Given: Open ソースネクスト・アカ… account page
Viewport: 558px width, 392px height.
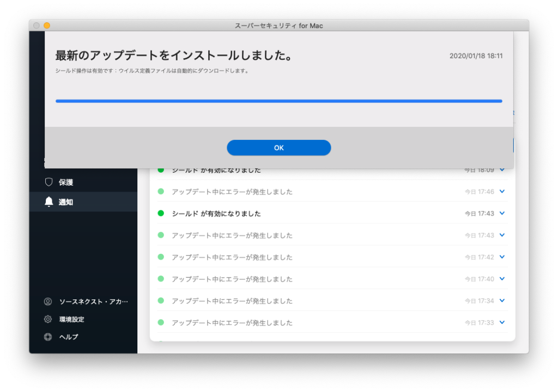Looking at the screenshot, I should coord(94,302).
